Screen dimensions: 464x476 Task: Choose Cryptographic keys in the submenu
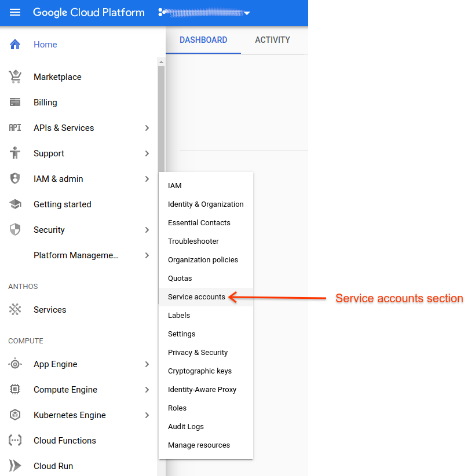pyautogui.click(x=200, y=371)
